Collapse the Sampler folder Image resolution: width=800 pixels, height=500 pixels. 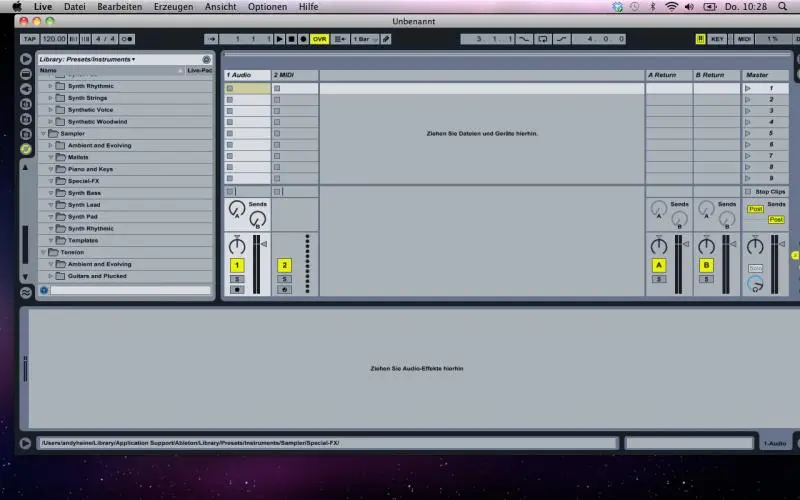(x=43, y=133)
